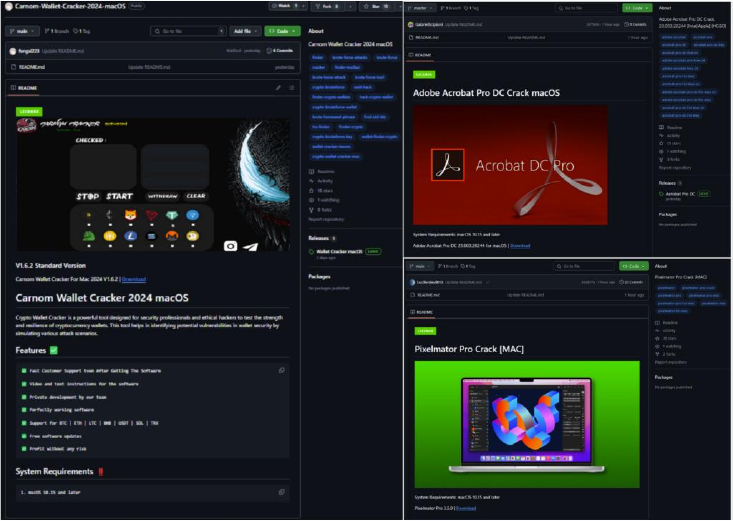Open stars count in Pixelmator About sidebar

(666, 338)
